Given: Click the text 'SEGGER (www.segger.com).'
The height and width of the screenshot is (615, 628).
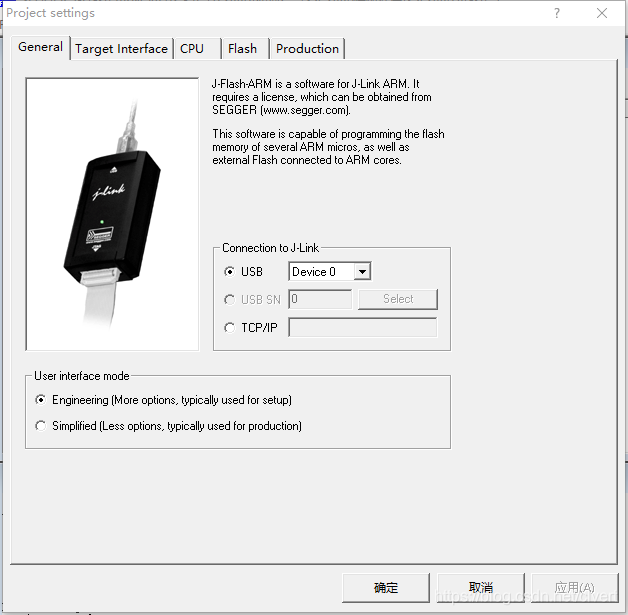Looking at the screenshot, I should point(281,110).
